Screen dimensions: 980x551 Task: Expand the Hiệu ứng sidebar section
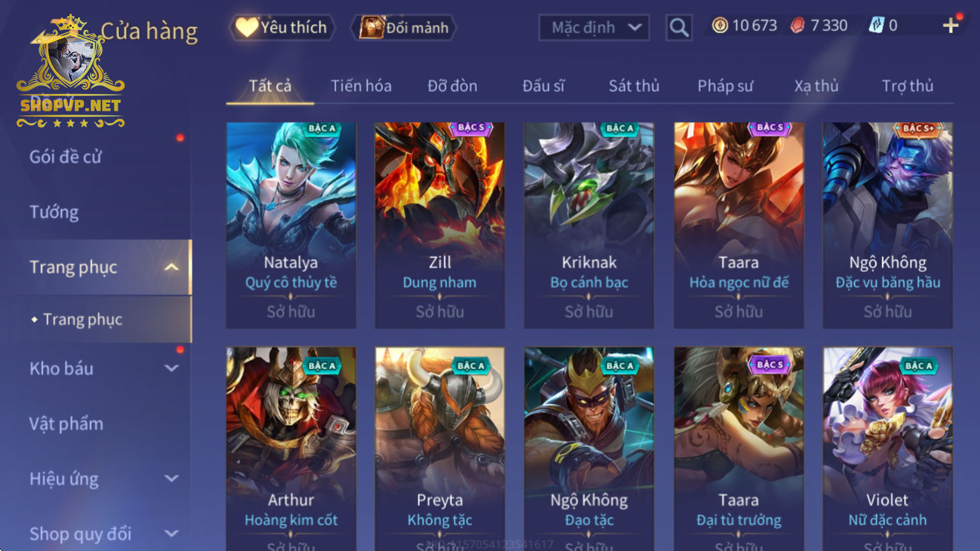[172, 479]
